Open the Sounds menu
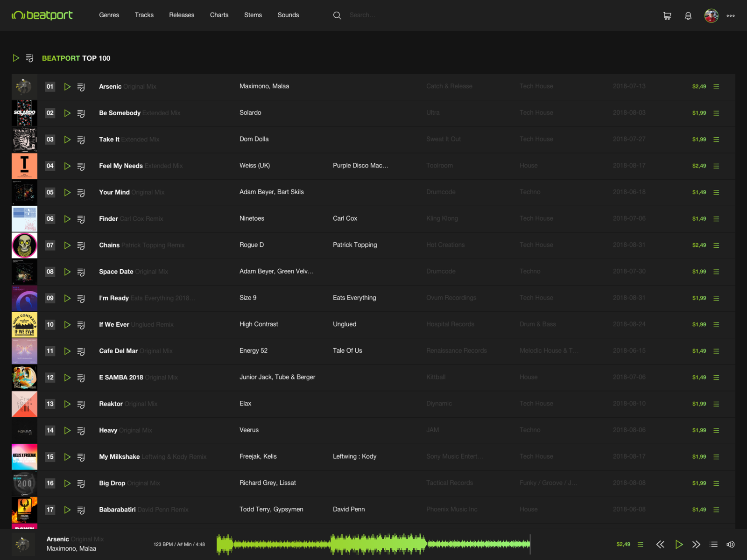This screenshot has width=747, height=560. pyautogui.click(x=288, y=15)
